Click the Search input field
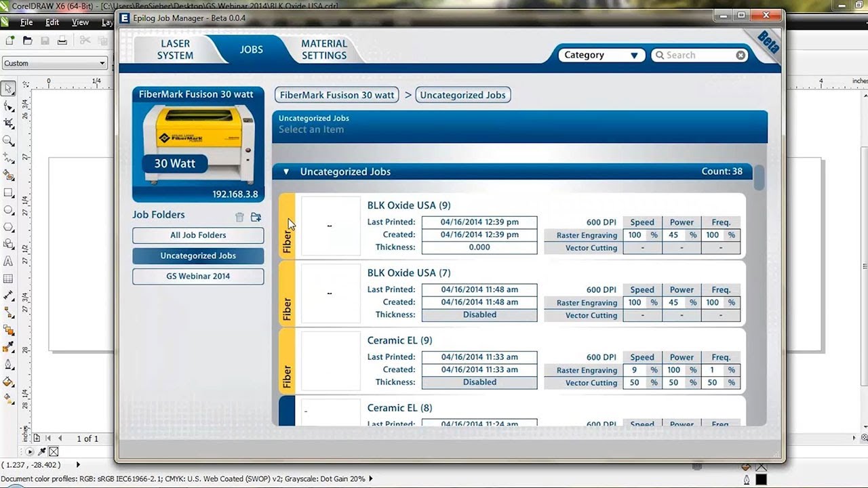Screen dimensions: 868x488 (x=701, y=56)
